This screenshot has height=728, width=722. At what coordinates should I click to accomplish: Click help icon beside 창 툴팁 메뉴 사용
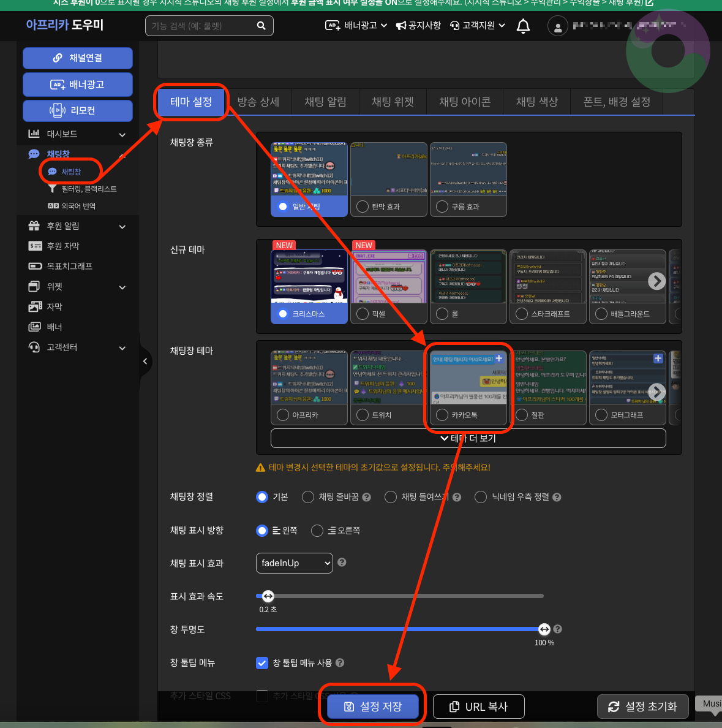point(340,662)
